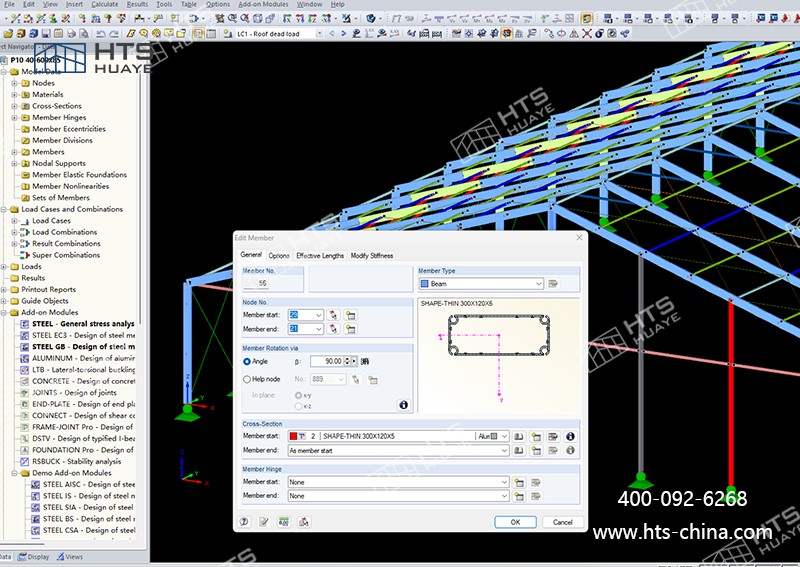Viewport: 800px width, 567px height.
Task: Click the rotation angle β input field
Action: point(327,361)
